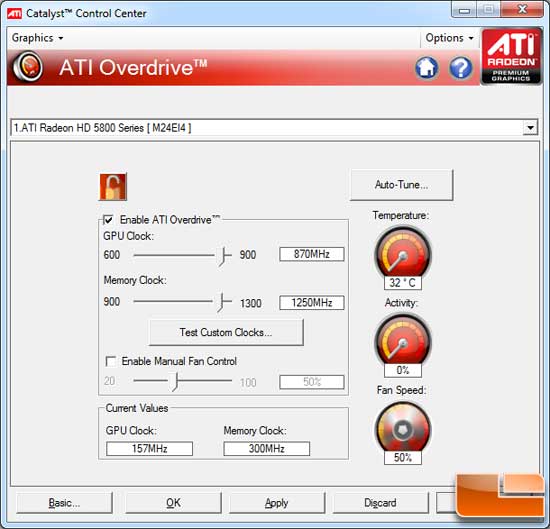Check Enable Manual Fan Control checkbox
Image resolution: width=550 pixels, height=529 pixels.
click(111, 361)
